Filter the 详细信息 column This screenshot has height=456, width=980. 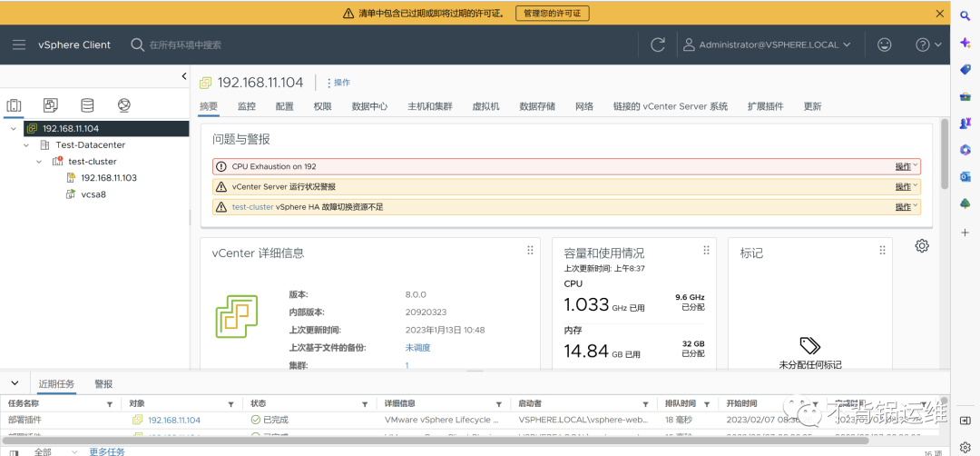point(499,404)
